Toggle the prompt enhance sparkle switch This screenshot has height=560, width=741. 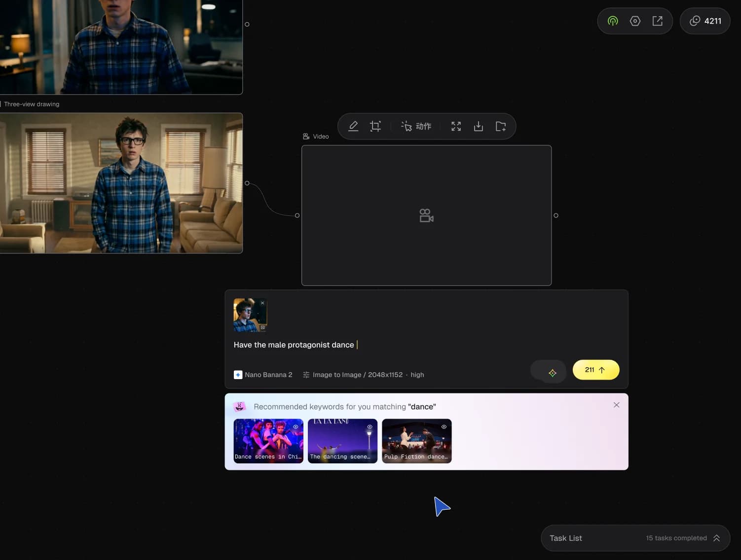tap(548, 370)
